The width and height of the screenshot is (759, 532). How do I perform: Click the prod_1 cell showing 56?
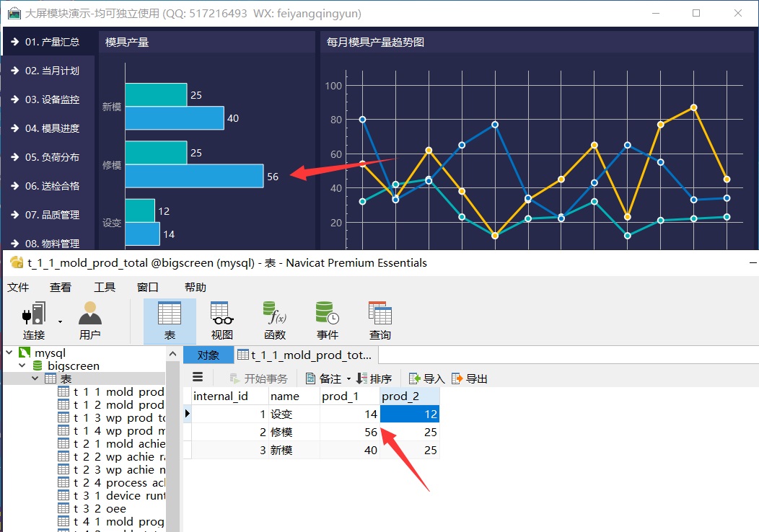click(350, 432)
